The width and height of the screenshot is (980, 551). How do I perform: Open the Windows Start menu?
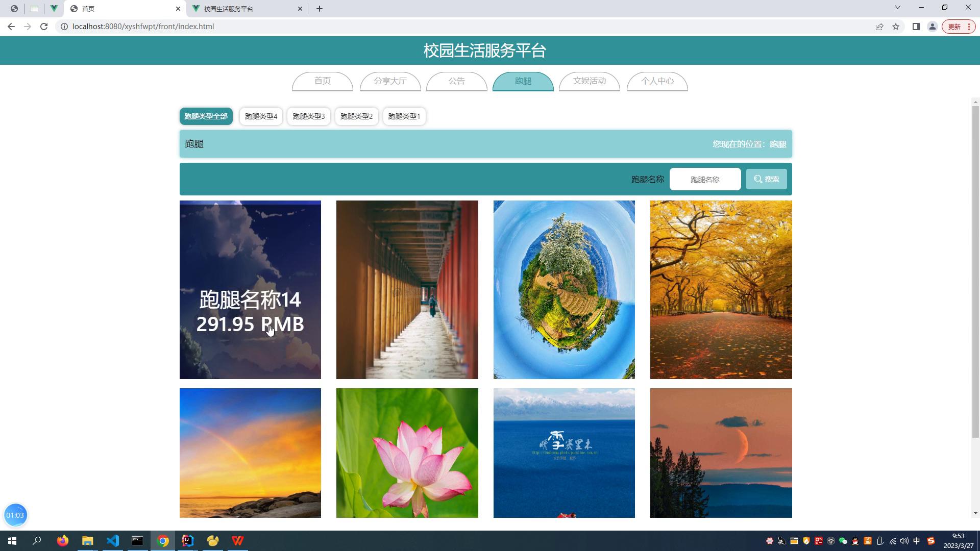12,541
